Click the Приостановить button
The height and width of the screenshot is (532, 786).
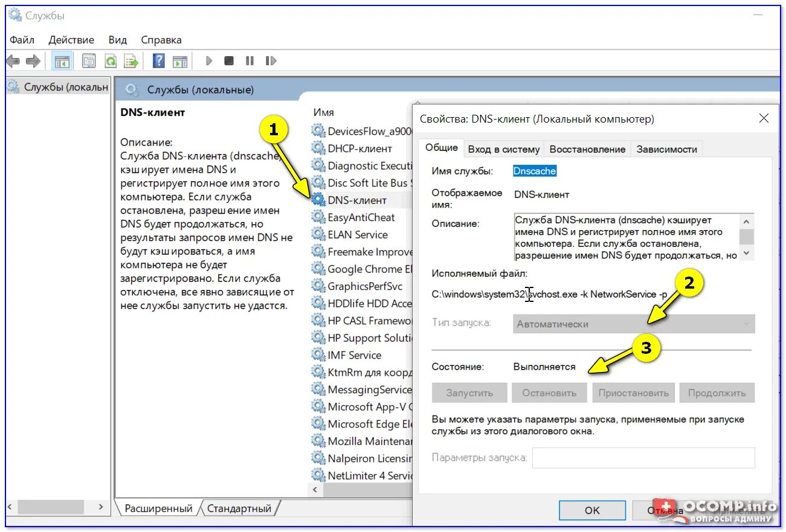tap(633, 393)
